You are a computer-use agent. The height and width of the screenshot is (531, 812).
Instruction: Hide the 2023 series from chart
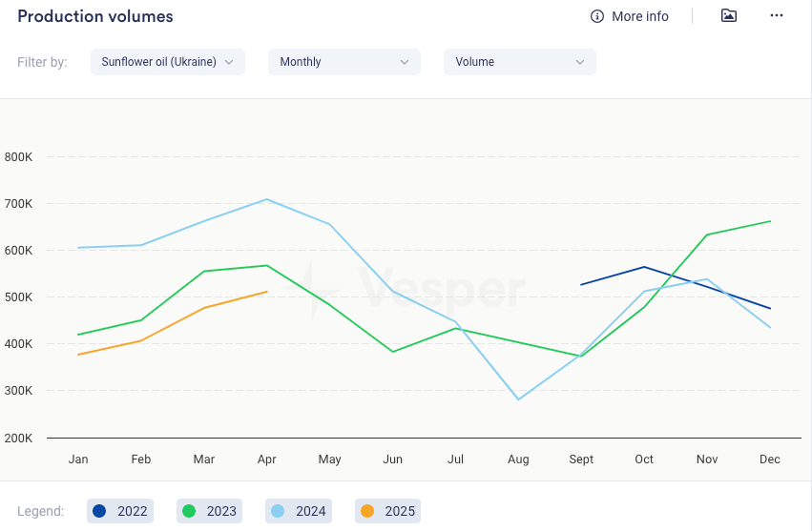pos(209,511)
